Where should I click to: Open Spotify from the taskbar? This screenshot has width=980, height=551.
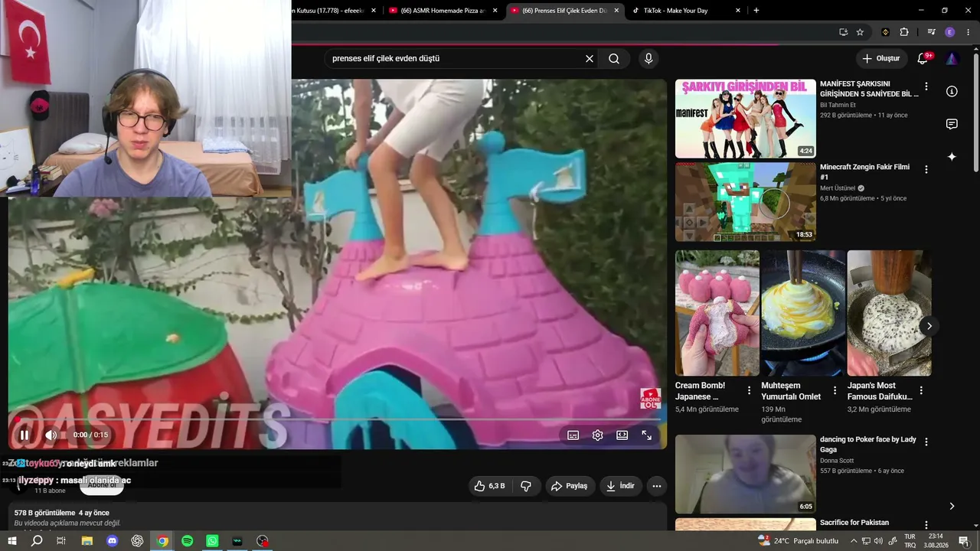point(188,541)
